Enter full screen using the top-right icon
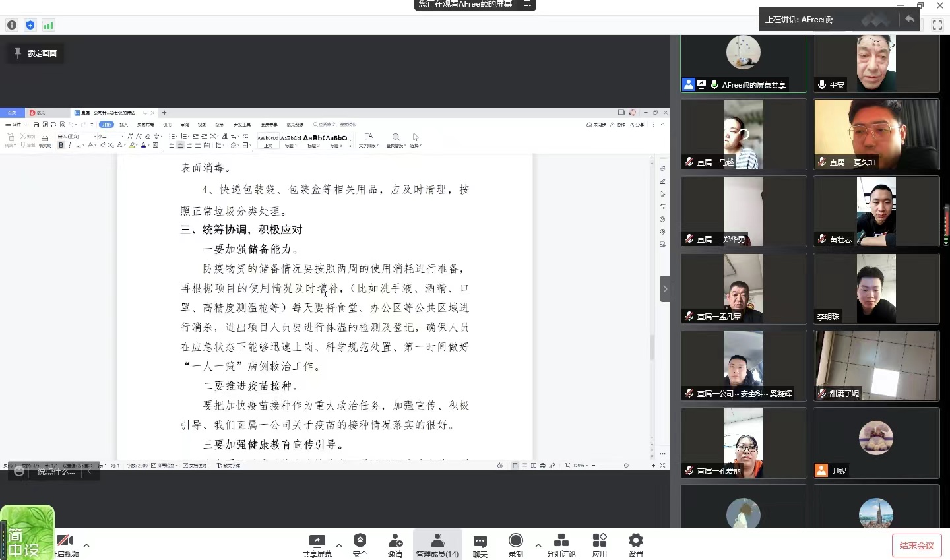 click(937, 25)
